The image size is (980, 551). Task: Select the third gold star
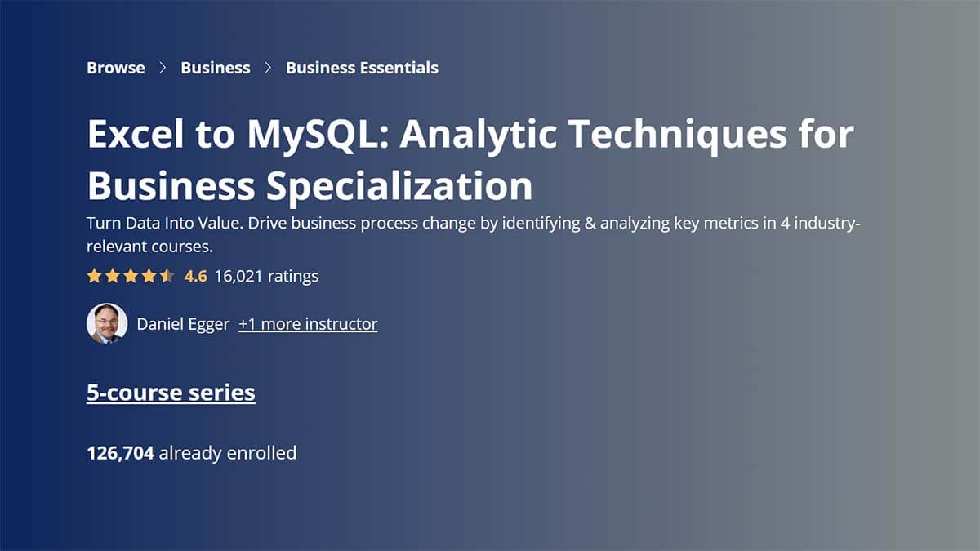pyautogui.click(x=131, y=276)
